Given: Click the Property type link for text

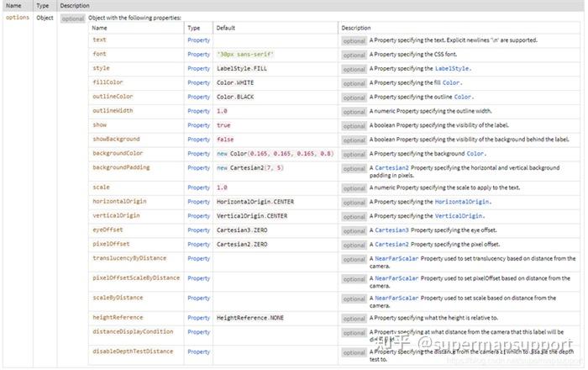Looking at the screenshot, I should click(x=198, y=40).
